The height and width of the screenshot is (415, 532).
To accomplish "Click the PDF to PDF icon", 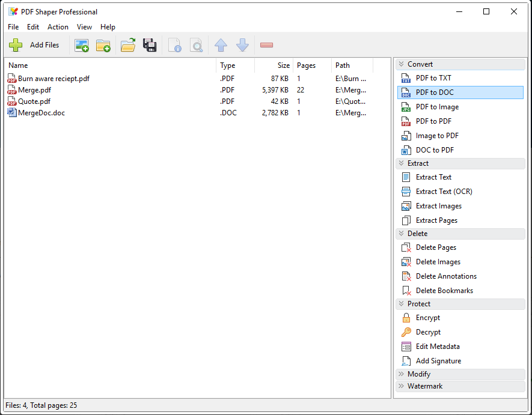I will pos(406,121).
